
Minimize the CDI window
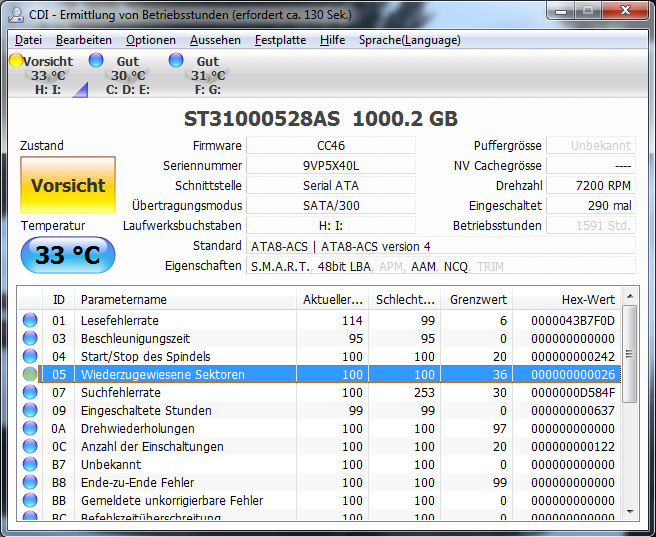click(561, 10)
